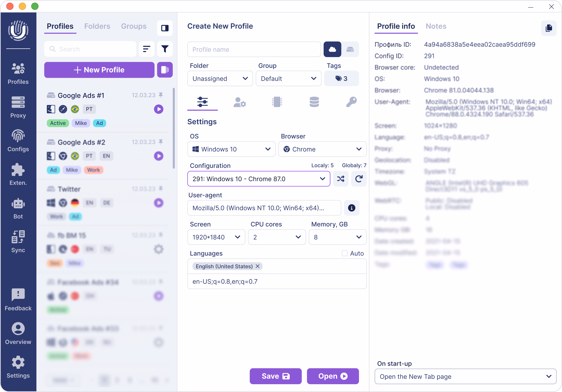Open the key settings tab icon

coord(351,102)
